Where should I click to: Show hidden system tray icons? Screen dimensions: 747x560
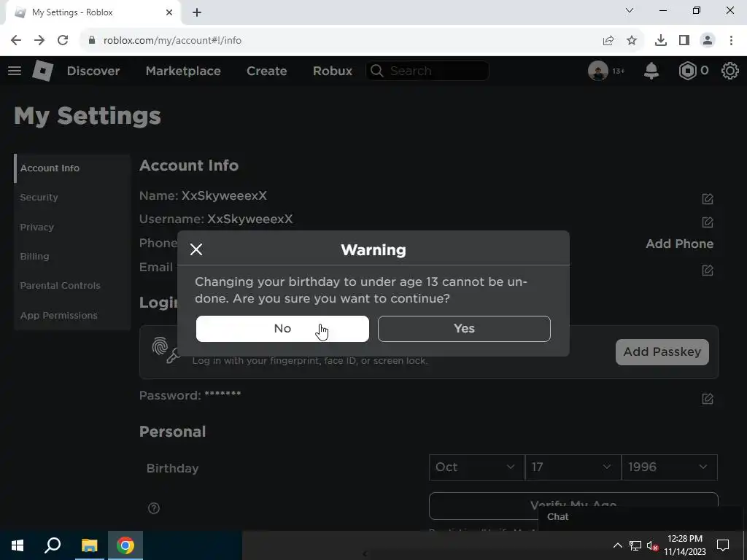(617, 545)
